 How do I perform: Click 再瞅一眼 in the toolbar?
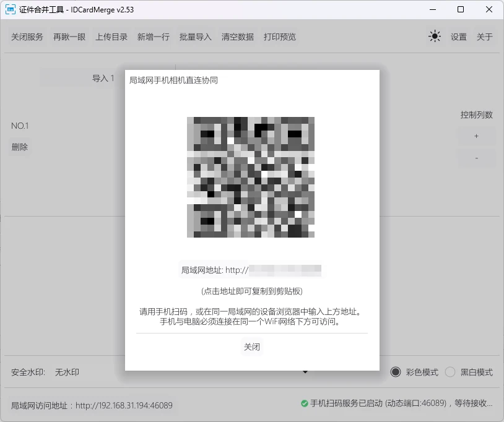coord(69,37)
